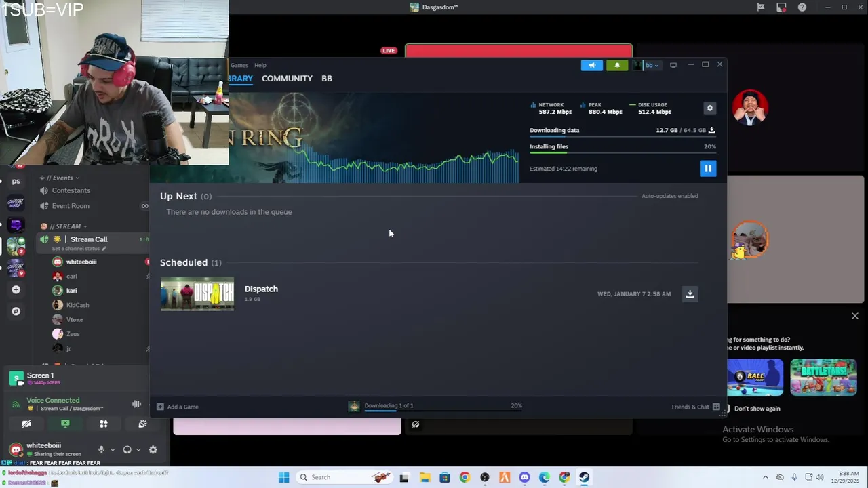Mute the Discord microphone
The height and width of the screenshot is (488, 868).
coord(101,449)
